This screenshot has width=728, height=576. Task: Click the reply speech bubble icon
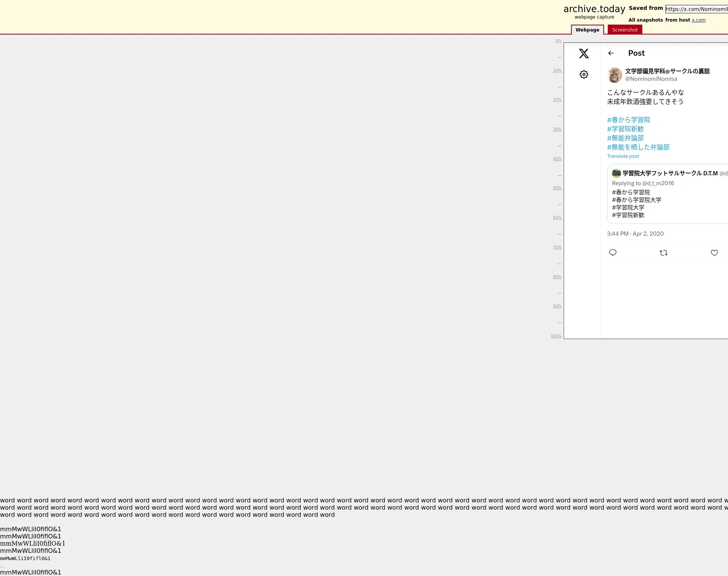(x=613, y=253)
